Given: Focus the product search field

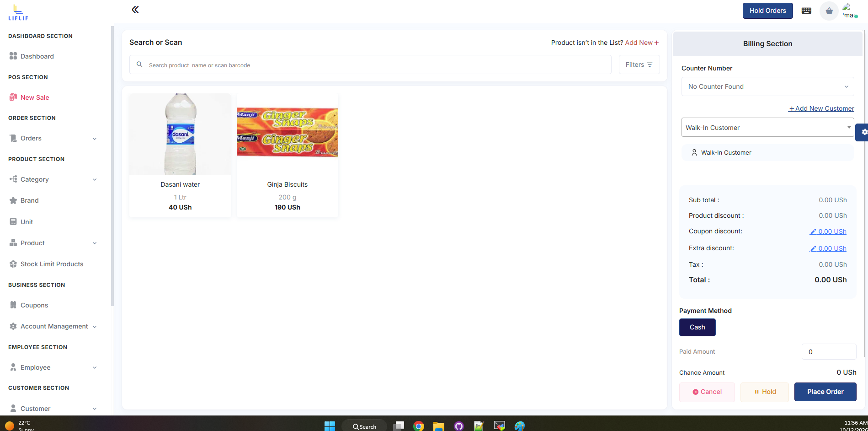Looking at the screenshot, I should [370, 65].
